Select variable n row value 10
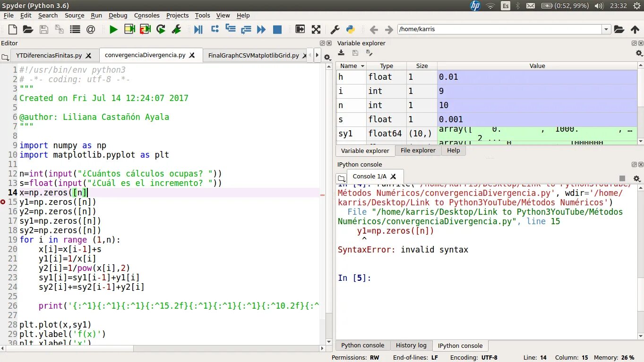The image size is (644, 362). click(x=537, y=105)
